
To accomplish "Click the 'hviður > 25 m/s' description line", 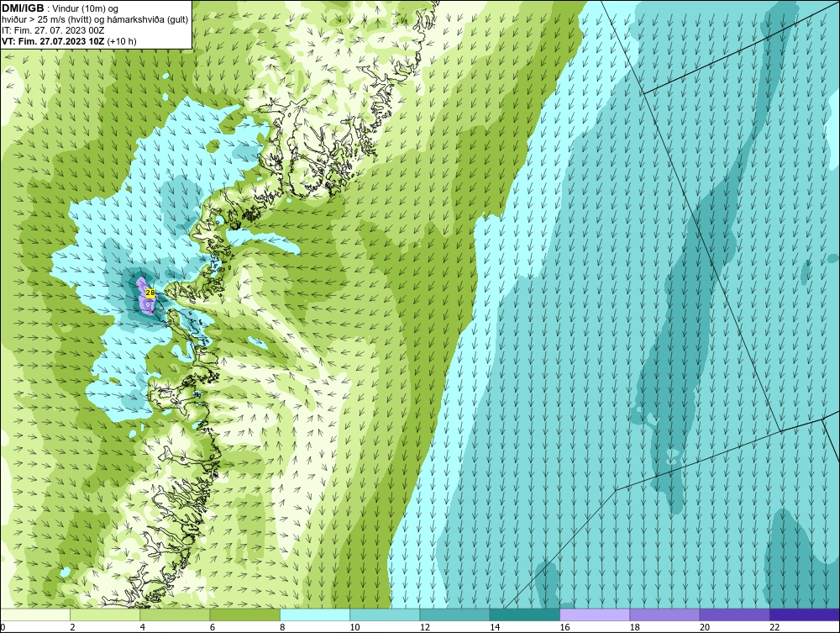I will (95, 20).
